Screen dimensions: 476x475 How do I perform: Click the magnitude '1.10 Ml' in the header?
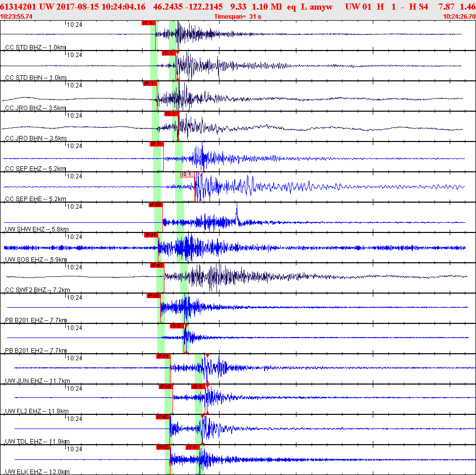267,7
